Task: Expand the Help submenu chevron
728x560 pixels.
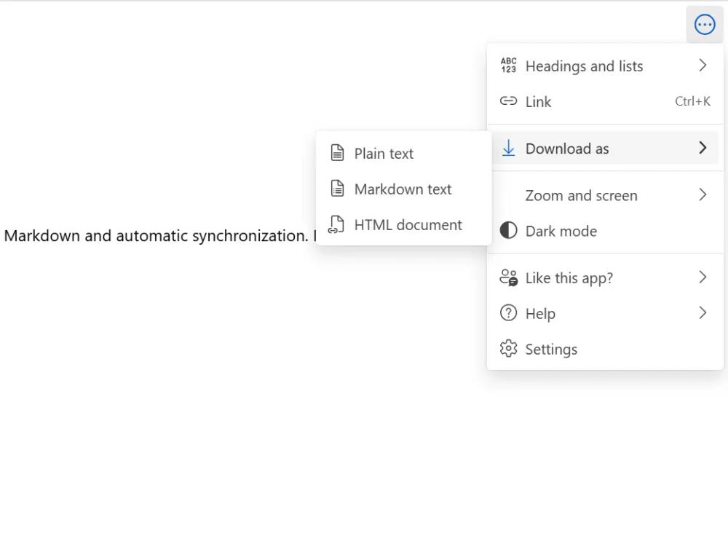Action: coord(703,313)
